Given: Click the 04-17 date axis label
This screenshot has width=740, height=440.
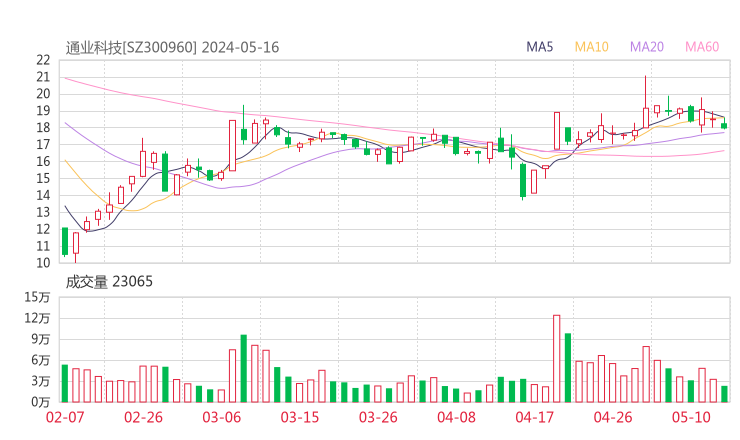Looking at the screenshot, I should pyautogui.click(x=535, y=417).
